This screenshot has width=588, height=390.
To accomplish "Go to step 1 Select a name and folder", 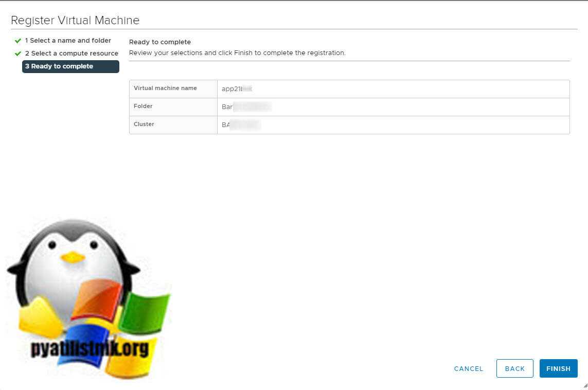I will pyautogui.click(x=68, y=41).
